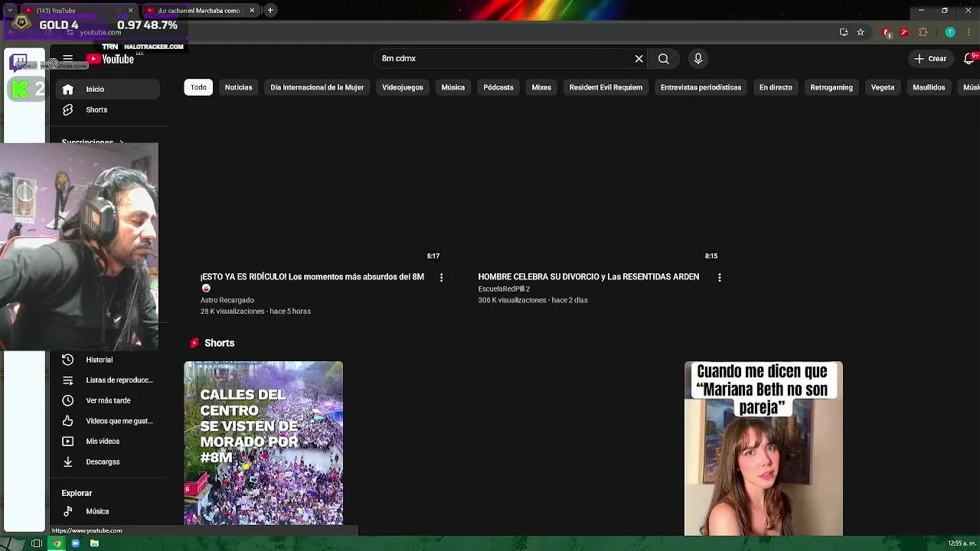Open the Chrome three-dot menu
The width and height of the screenshot is (980, 551).
coord(969,32)
